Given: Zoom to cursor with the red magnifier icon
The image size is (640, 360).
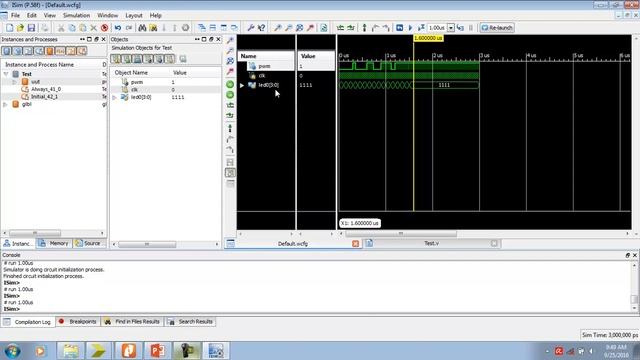Looking at the screenshot, I should point(310,28).
